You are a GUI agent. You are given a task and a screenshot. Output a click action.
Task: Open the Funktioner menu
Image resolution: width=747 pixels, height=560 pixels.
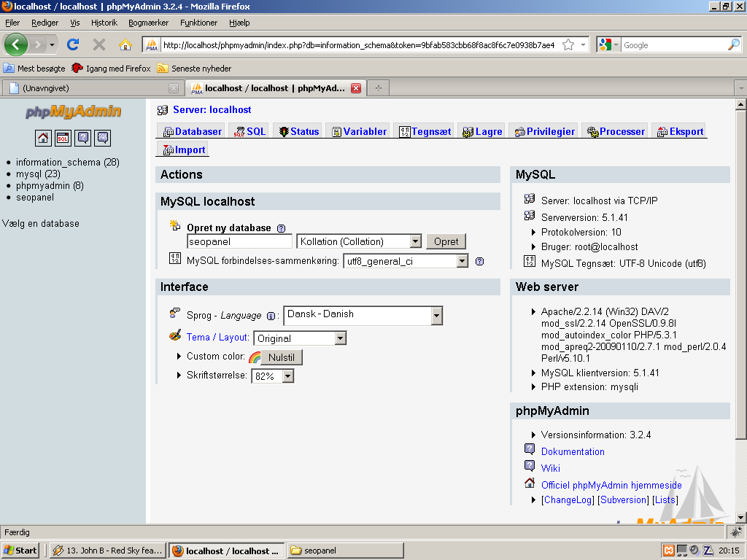pos(198,23)
